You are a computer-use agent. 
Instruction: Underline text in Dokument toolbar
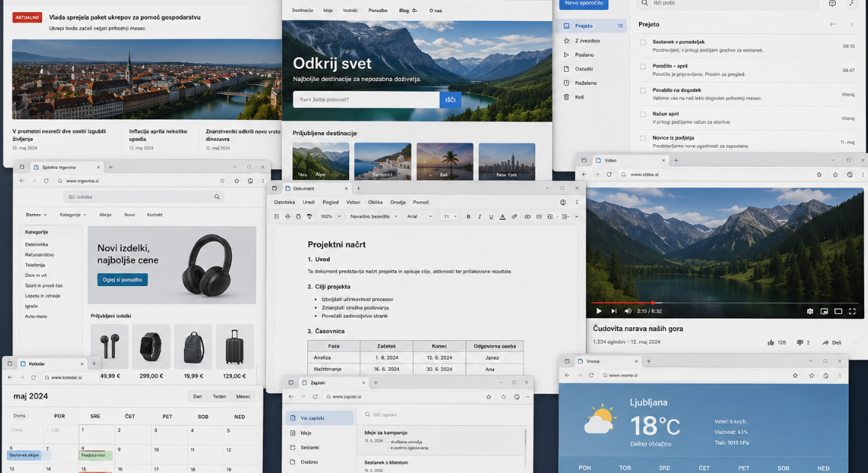click(491, 217)
